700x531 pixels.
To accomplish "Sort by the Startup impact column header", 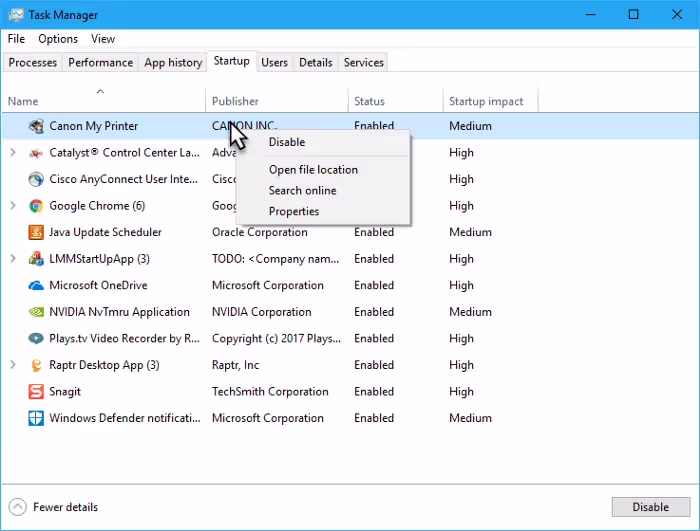I will tap(491, 99).
